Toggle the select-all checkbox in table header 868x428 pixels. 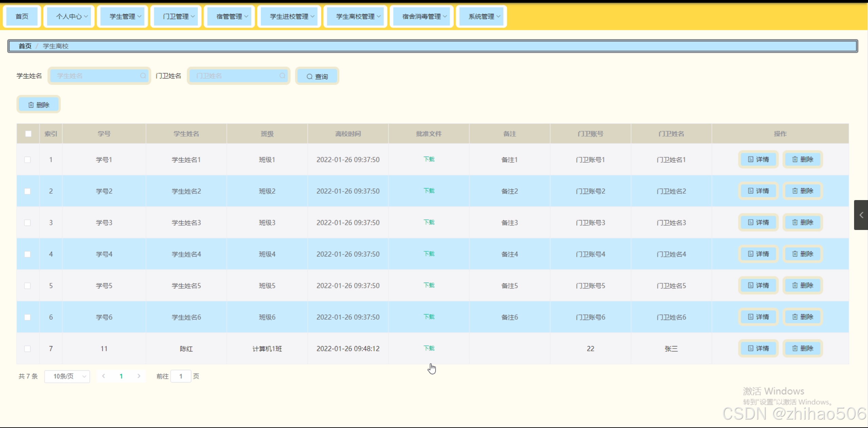[x=28, y=133]
